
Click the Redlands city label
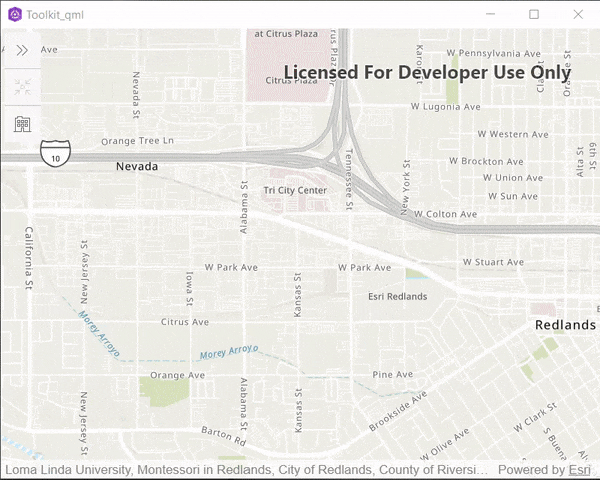click(x=565, y=325)
